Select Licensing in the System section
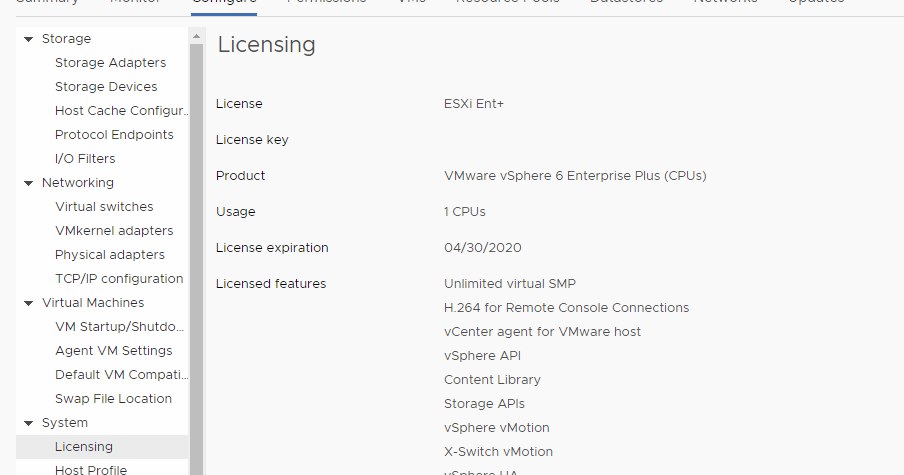 (102, 447)
